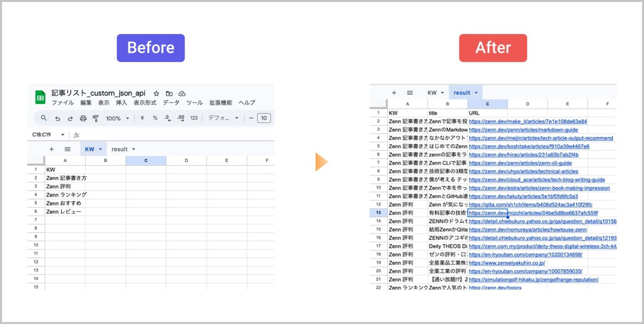Open link zenn.dev/zenn/articles/markdown-guide

pos(523,130)
